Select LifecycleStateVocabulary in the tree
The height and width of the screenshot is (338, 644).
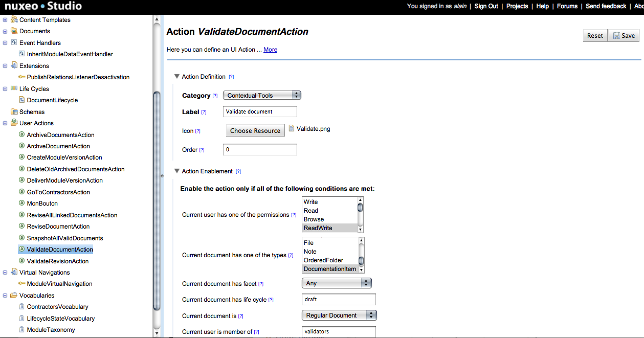point(61,318)
